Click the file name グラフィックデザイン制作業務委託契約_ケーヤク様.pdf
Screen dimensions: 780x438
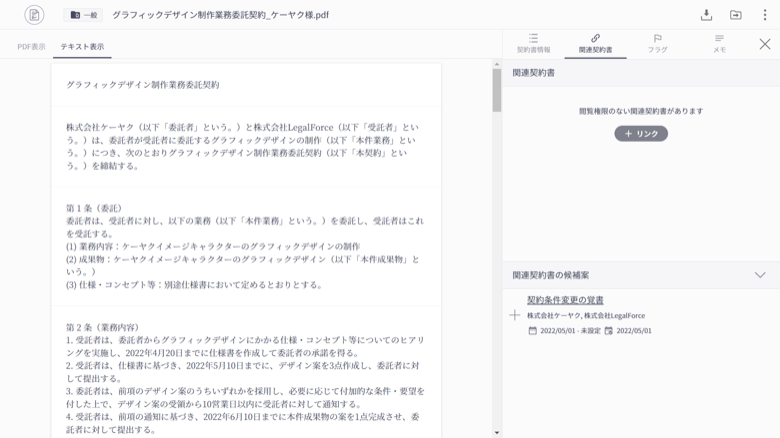[220, 15]
